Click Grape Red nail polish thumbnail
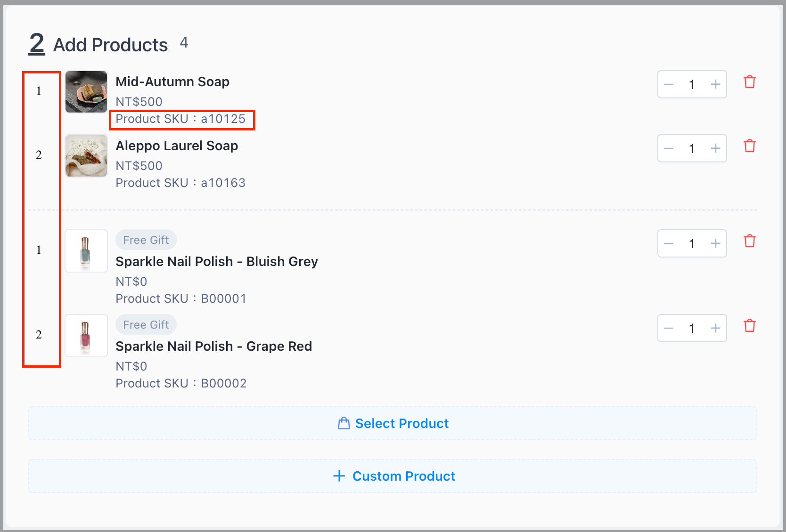This screenshot has height=532, width=786. [86, 336]
